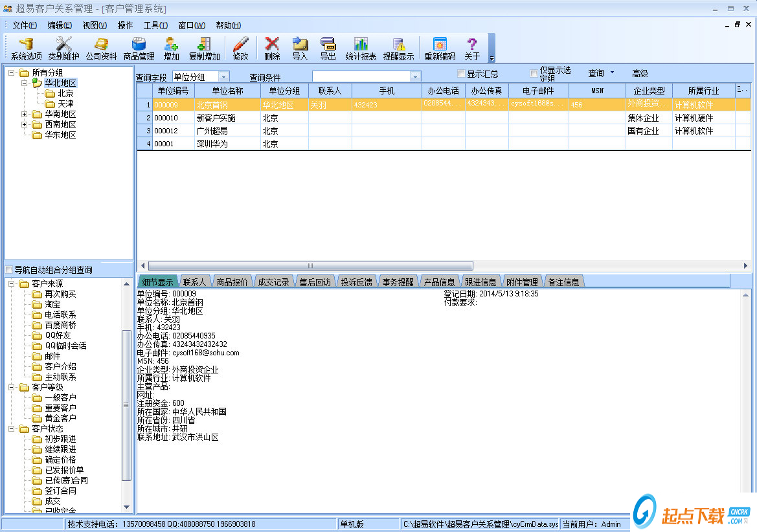757x532 pixels.
Task: Select the 复制增加 duplicate-add icon
Action: (x=204, y=47)
